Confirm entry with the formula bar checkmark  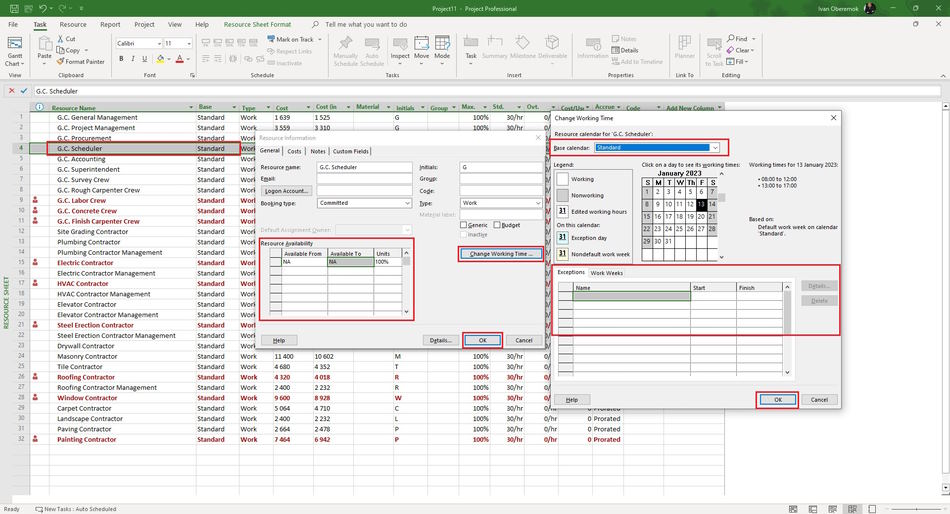pyautogui.click(x=24, y=91)
